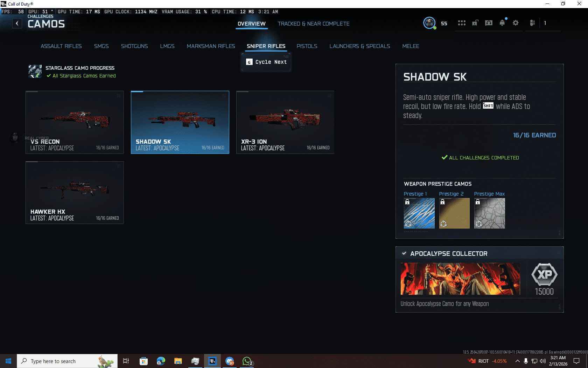This screenshot has height=368, width=588.
Task: Select Assault Rifles category
Action: pos(61,46)
